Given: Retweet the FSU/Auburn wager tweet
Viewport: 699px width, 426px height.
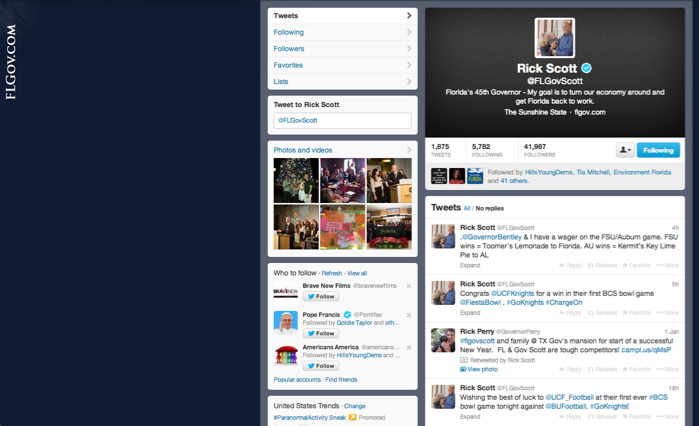Looking at the screenshot, I should (602, 265).
